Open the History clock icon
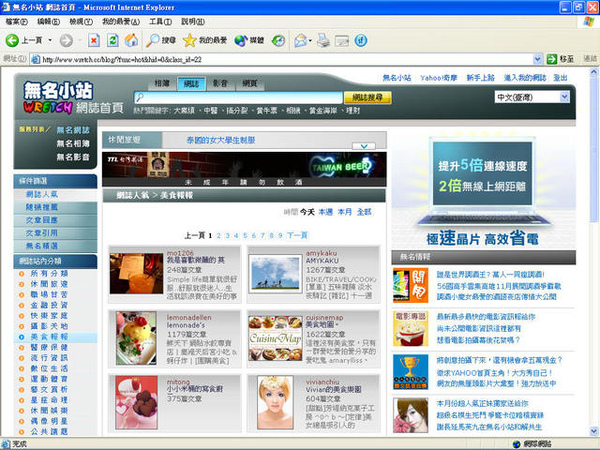 (x=279, y=40)
